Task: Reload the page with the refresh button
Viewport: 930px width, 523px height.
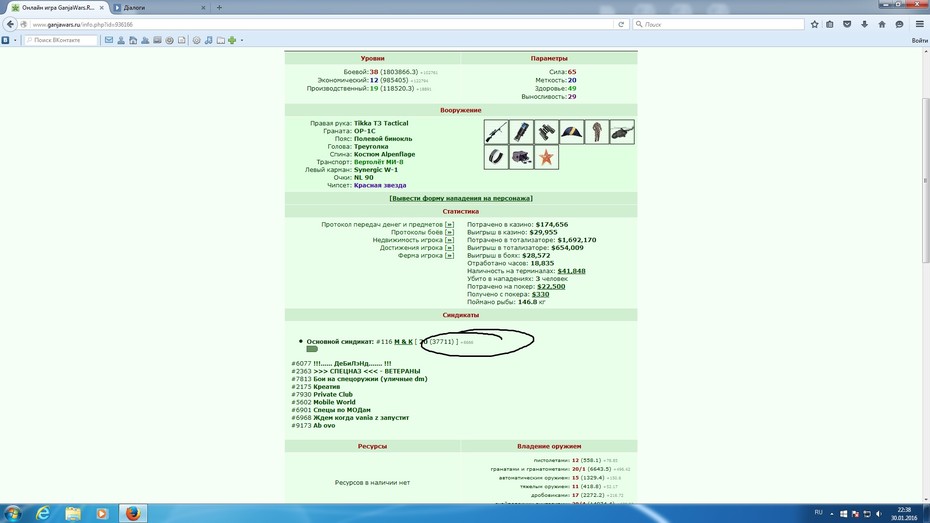Action: tap(621, 24)
